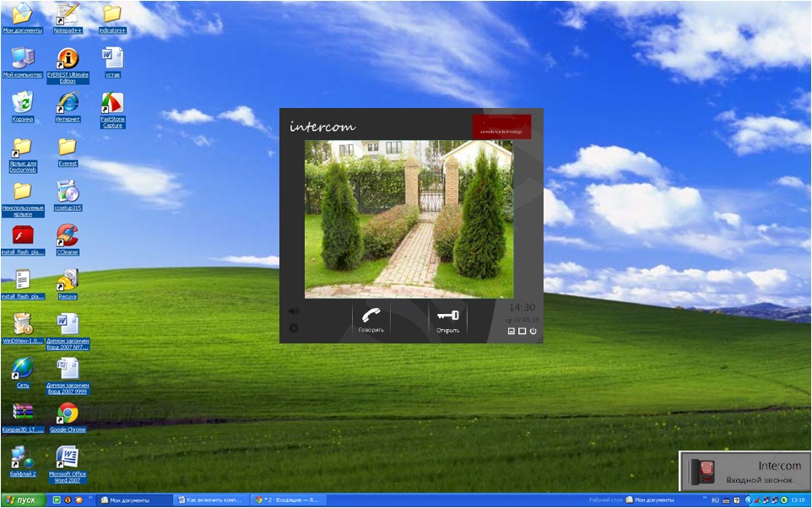Viewport: 812px width, 508px height.
Task: Launch FastStone Capture shortcut
Action: (112, 110)
